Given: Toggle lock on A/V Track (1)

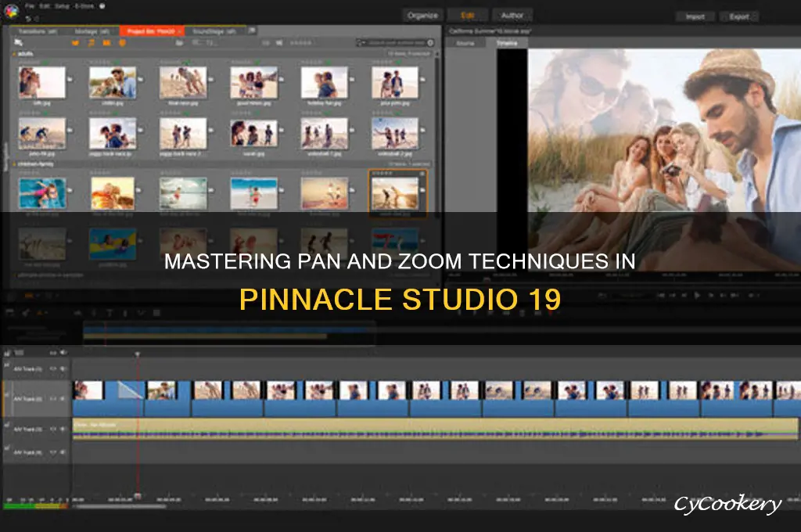Looking at the screenshot, I should pos(52,368).
